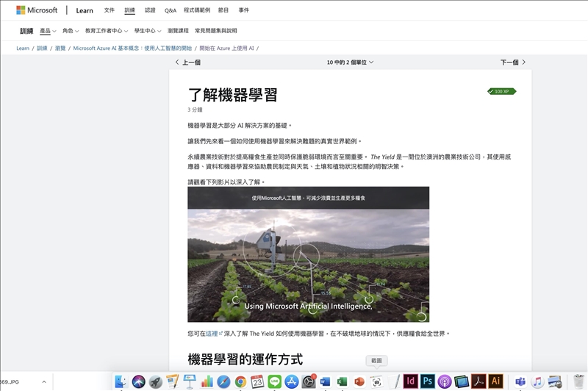Open the 教育工作者中心 dropdown
The image size is (588, 391).
(106, 31)
